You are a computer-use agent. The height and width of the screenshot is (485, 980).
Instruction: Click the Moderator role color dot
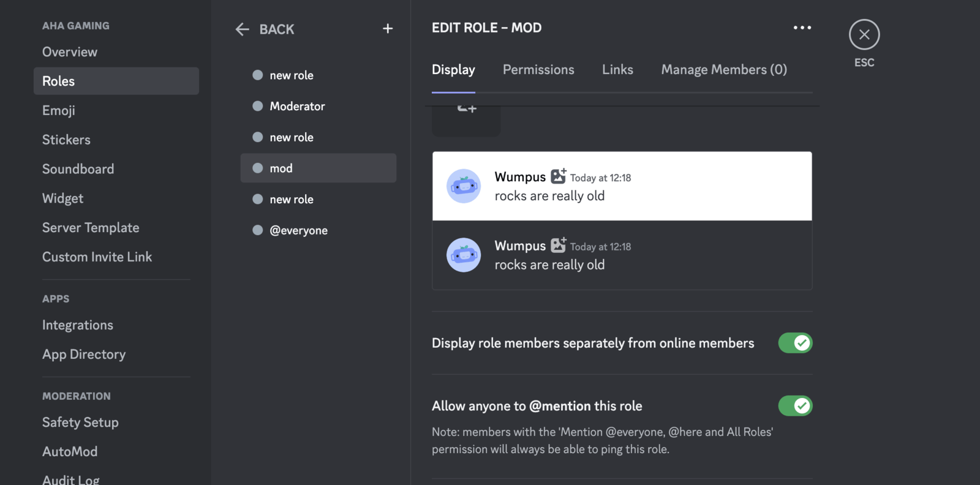(257, 106)
